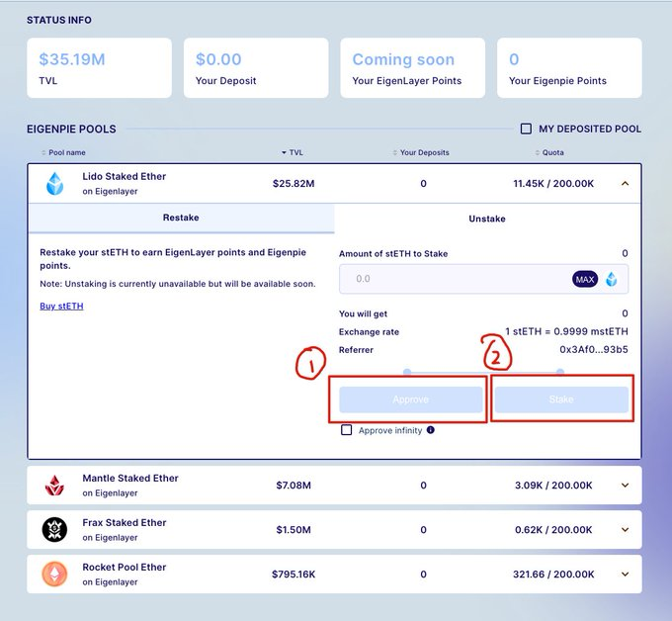Sort pools by Your Deposits column
This screenshot has height=621, width=672.
click(x=421, y=152)
